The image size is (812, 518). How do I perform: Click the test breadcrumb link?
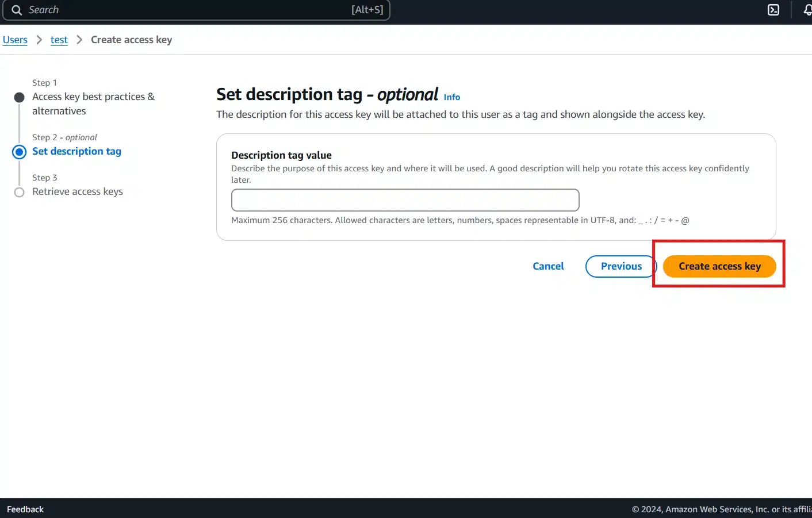click(59, 39)
